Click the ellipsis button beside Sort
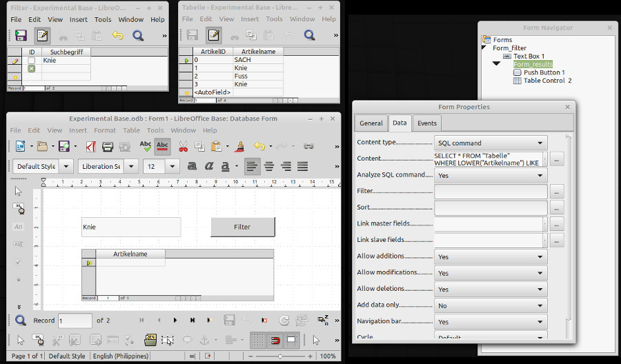 pyautogui.click(x=556, y=208)
